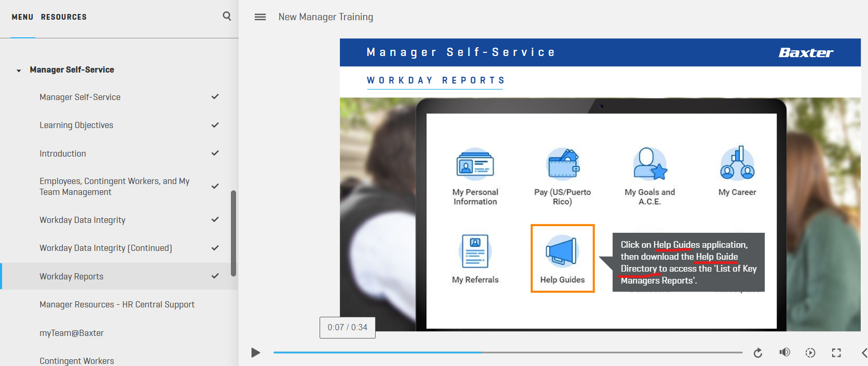The image size is (868, 366).
Task: Click the My Goals and A.C.E. icon
Action: (x=650, y=163)
